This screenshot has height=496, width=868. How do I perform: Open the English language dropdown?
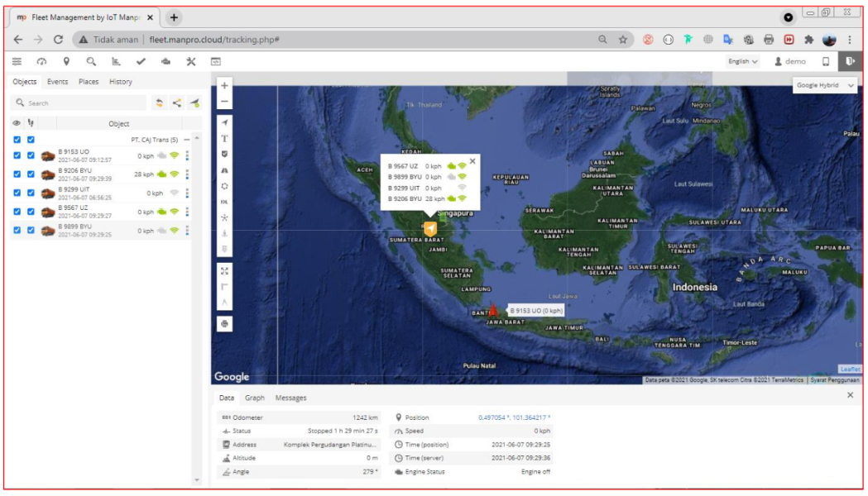(742, 61)
